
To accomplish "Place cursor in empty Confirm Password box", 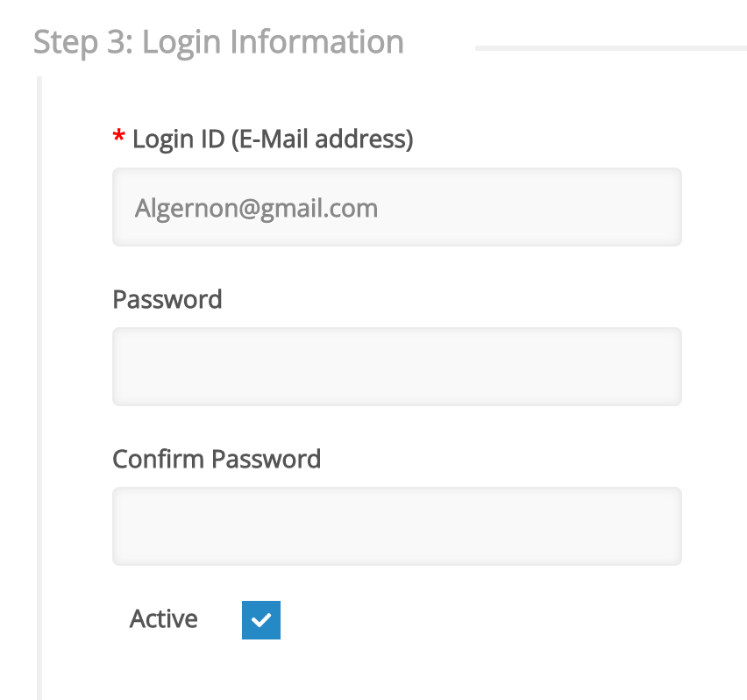I will click(x=396, y=526).
